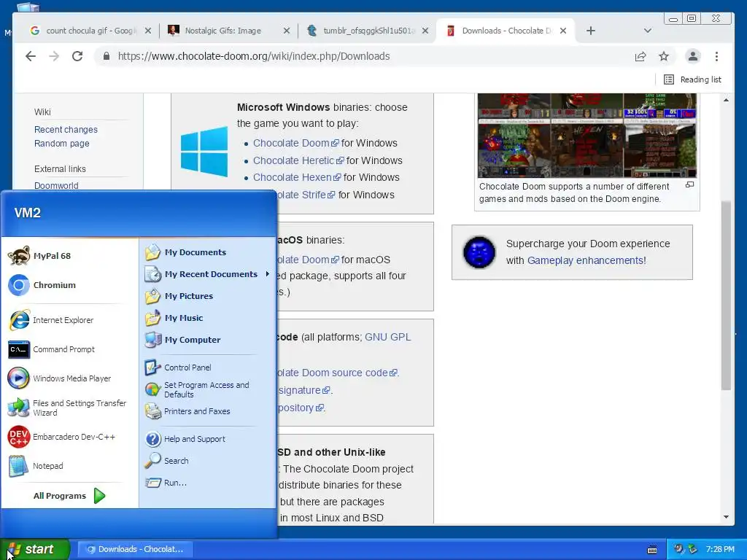Open Chocolate Doom source code link
Screen dimensions: 747x560
coord(337,373)
